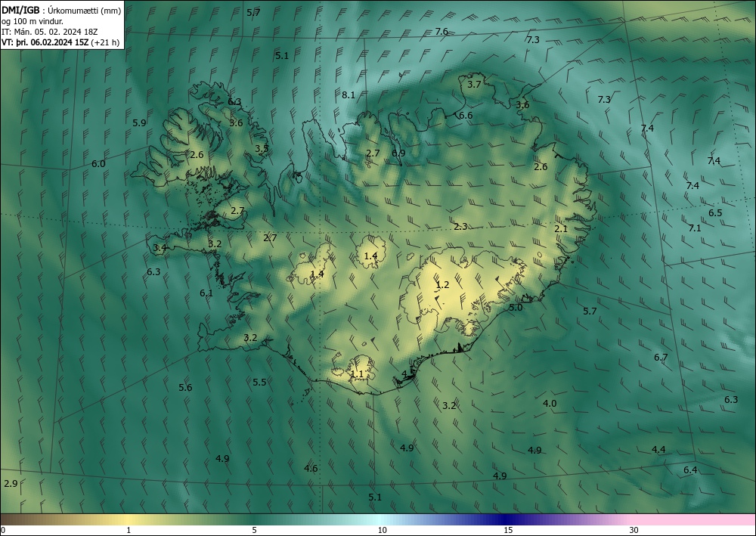756x536 pixels.
Task: Click the 6.9 value on the map
Action: tap(398, 153)
